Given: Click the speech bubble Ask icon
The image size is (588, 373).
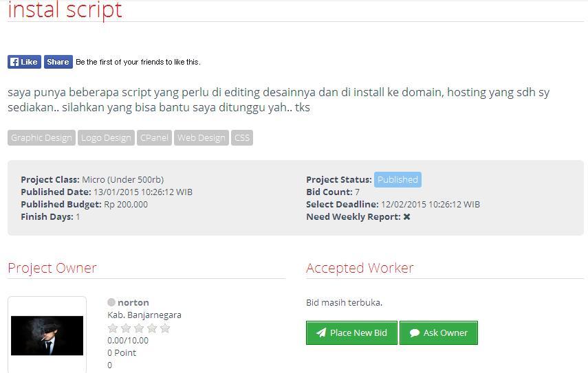Looking at the screenshot, I should (415, 333).
